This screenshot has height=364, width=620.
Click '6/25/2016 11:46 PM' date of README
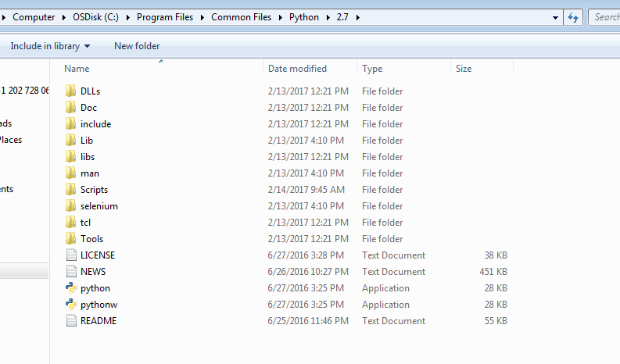(x=308, y=320)
